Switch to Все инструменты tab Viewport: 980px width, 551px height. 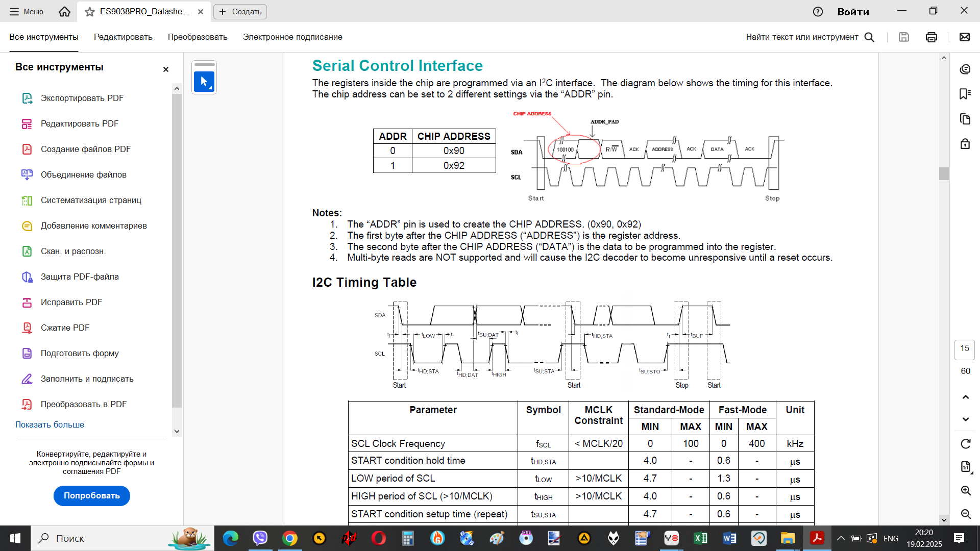tap(44, 37)
